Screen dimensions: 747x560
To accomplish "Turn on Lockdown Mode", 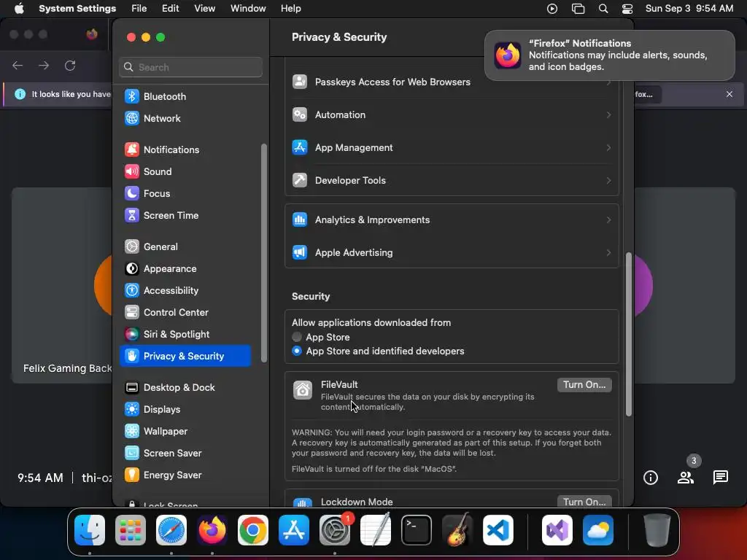I will (x=584, y=502).
